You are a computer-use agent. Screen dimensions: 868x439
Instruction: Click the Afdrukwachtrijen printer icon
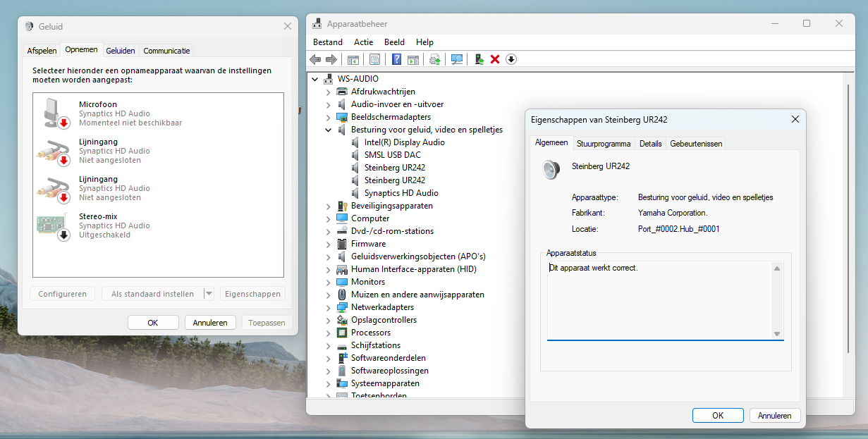point(342,92)
